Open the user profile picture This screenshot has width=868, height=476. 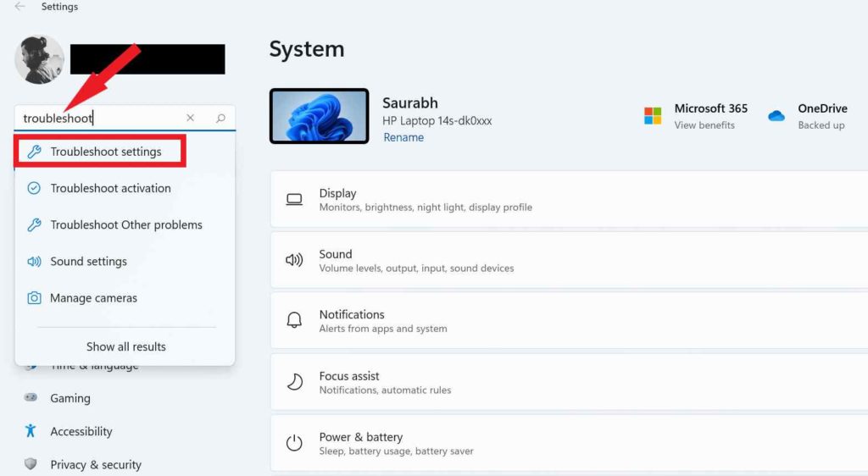point(39,59)
